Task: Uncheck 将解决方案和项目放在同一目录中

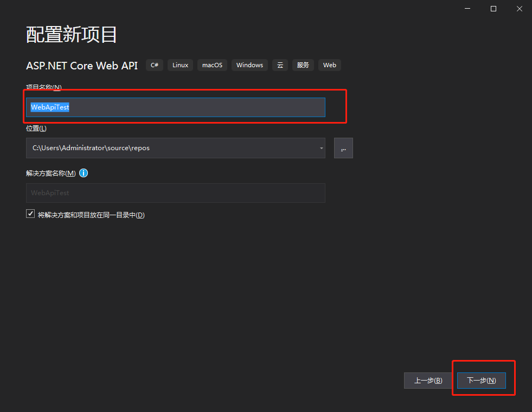Action: click(30, 213)
